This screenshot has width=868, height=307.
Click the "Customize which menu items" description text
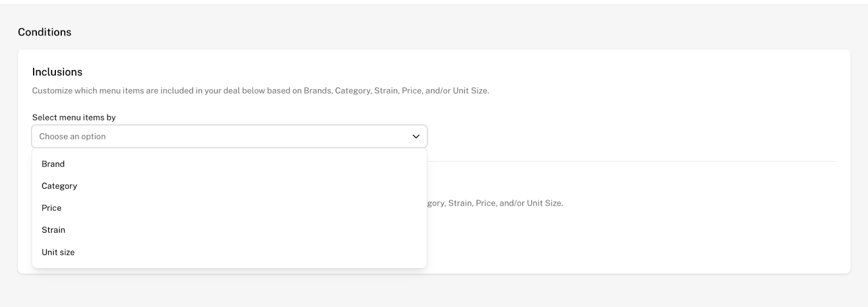[x=163, y=91]
